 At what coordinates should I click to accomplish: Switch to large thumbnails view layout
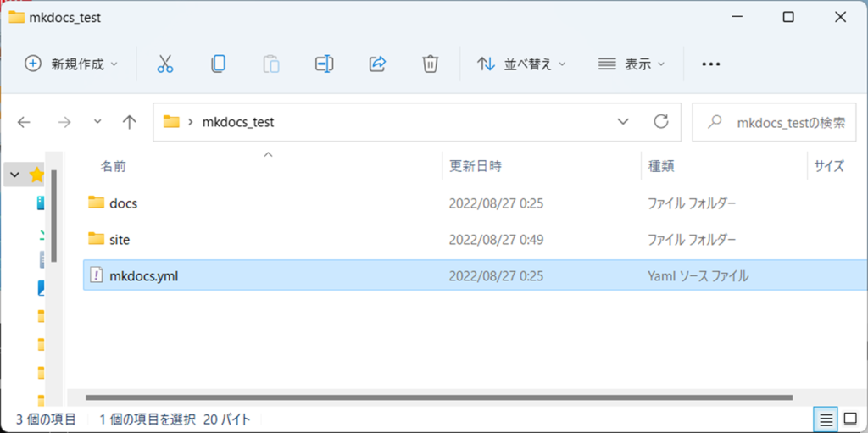pyautogui.click(x=849, y=419)
